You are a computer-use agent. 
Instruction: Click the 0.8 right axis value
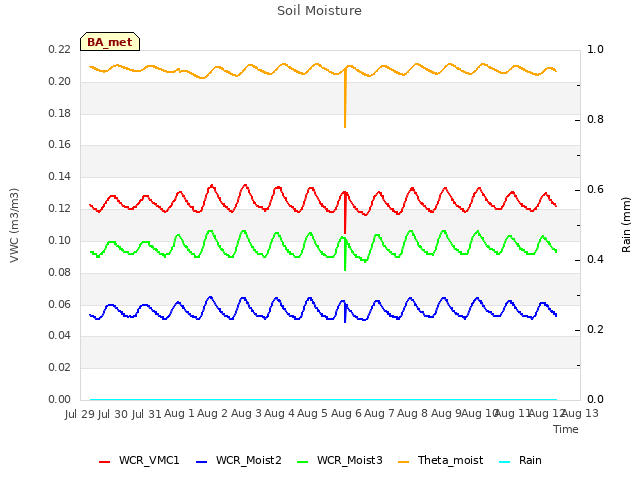click(x=595, y=120)
